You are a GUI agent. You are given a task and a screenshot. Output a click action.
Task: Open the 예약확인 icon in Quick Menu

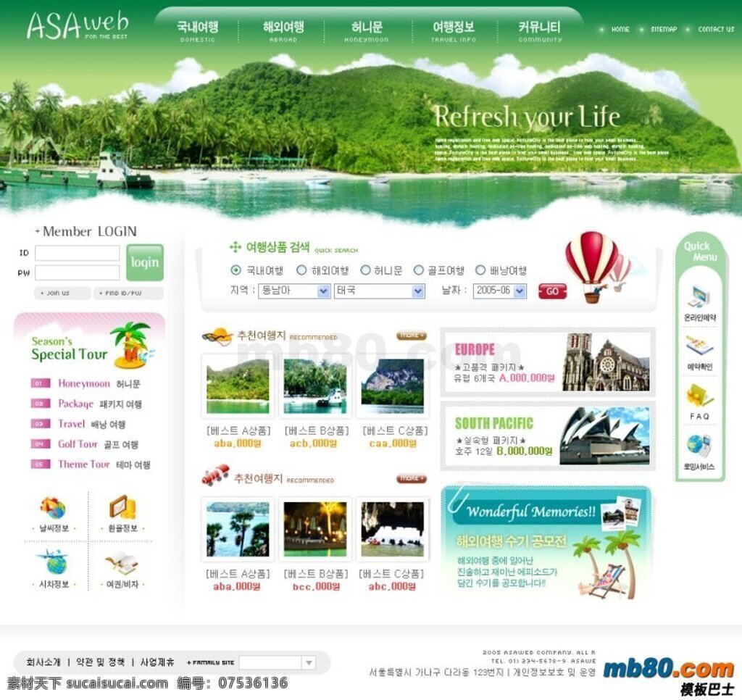[x=699, y=347]
